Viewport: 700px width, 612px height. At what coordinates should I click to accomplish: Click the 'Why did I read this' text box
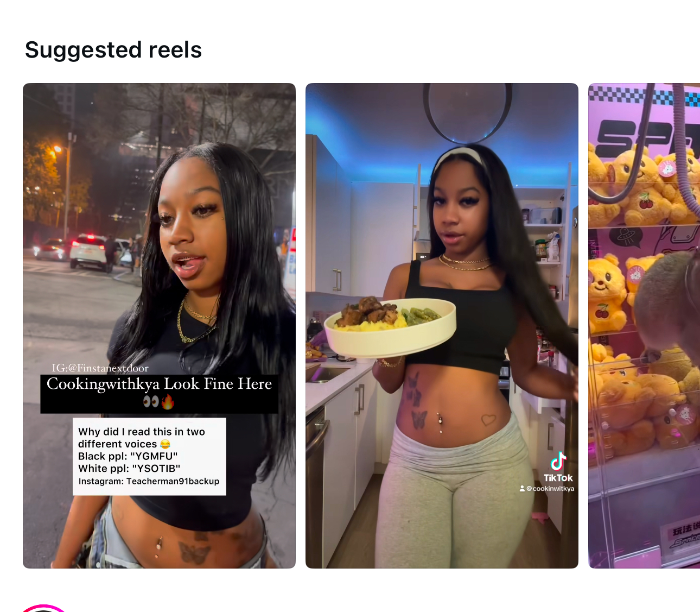tap(149, 456)
